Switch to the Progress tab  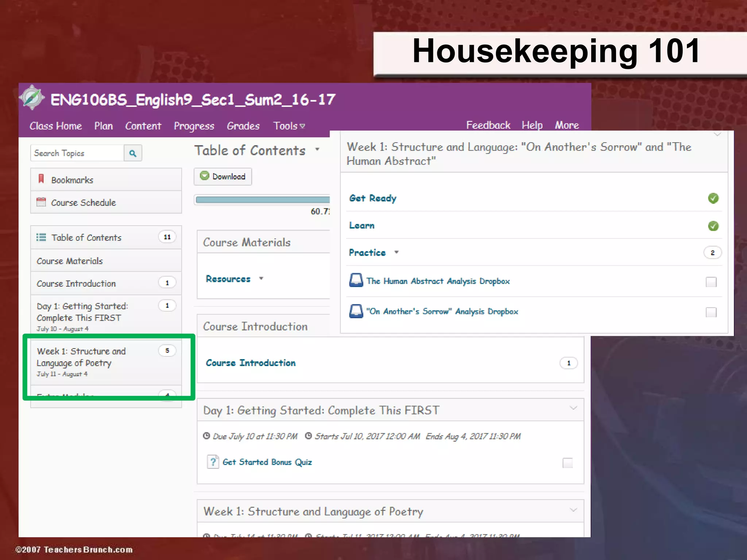click(194, 126)
